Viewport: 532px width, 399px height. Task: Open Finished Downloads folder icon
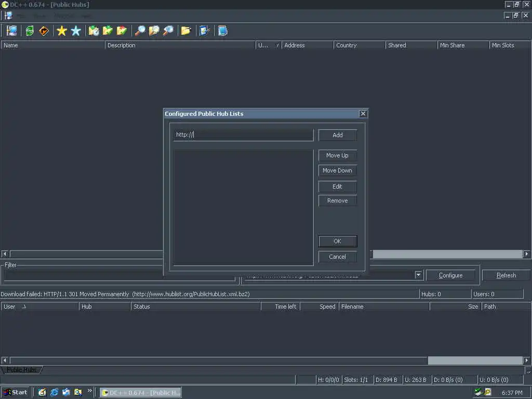pos(108,31)
